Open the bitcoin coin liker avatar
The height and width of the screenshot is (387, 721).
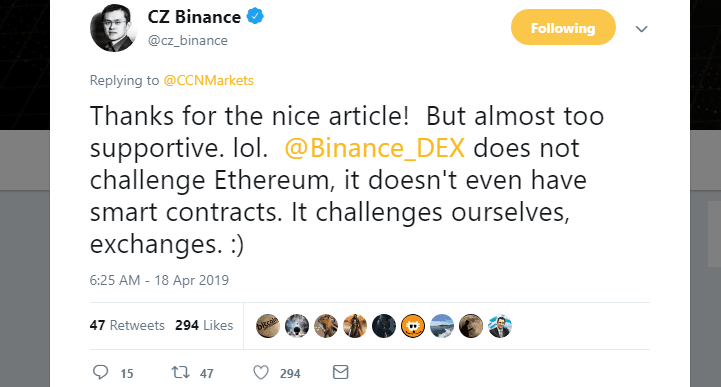268,326
